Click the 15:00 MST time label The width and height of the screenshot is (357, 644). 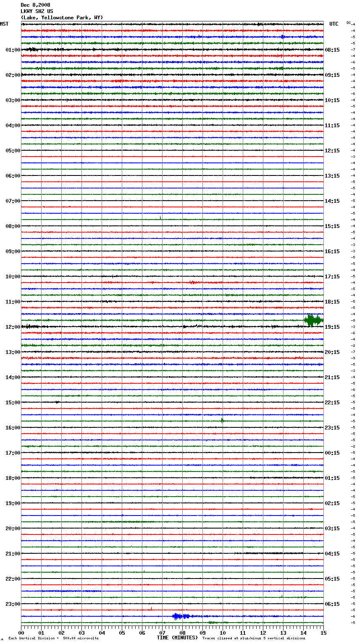(13, 403)
